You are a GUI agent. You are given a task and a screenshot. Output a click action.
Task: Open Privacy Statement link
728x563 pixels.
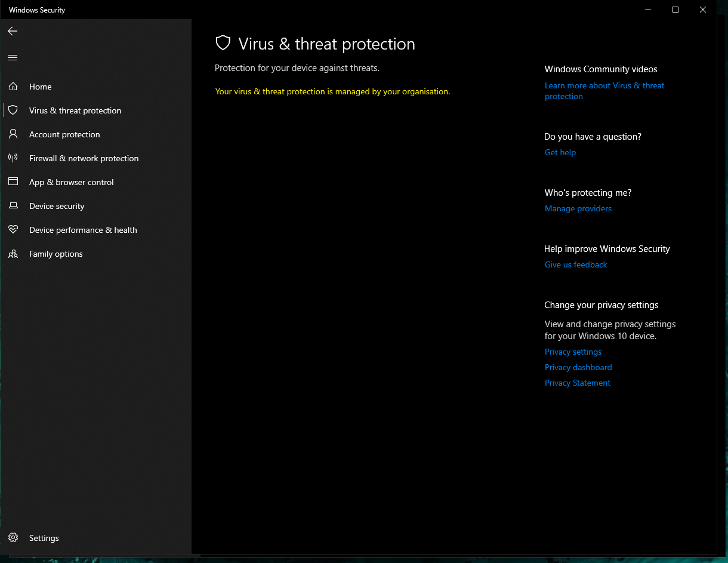578,383
